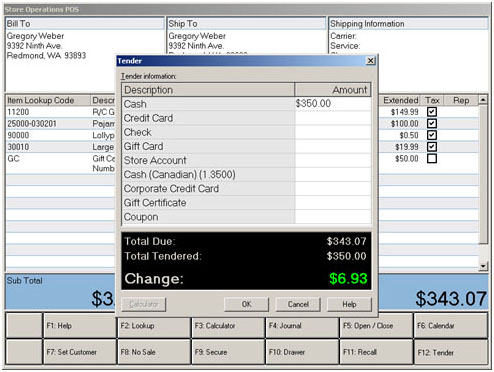Click scroll-up arrow of item list

tap(483, 100)
